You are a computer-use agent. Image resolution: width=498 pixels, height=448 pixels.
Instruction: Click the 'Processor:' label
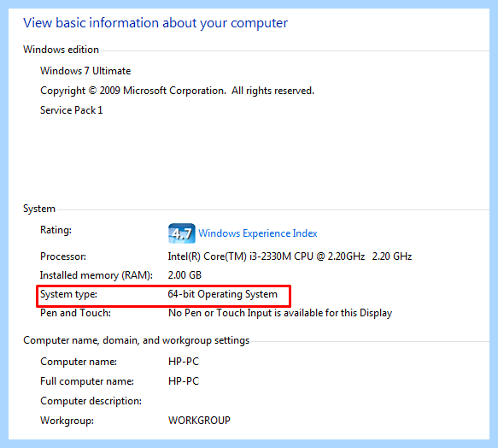pos(63,256)
